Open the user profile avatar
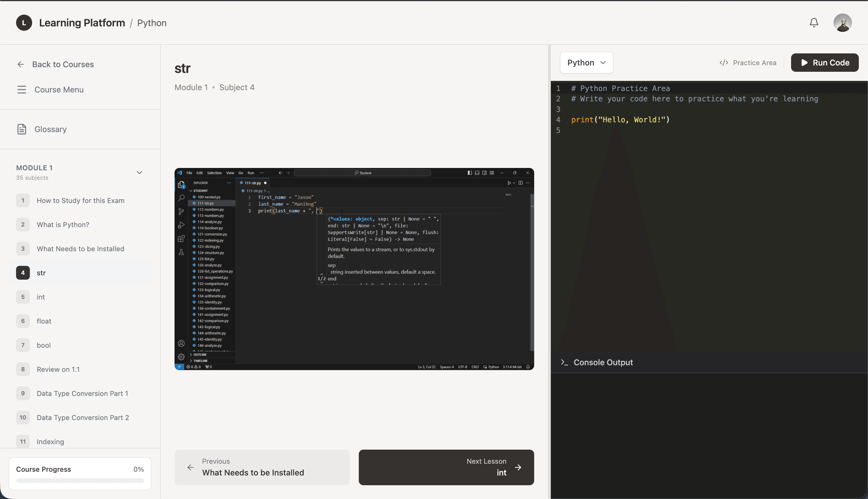868x499 pixels. click(x=842, y=23)
